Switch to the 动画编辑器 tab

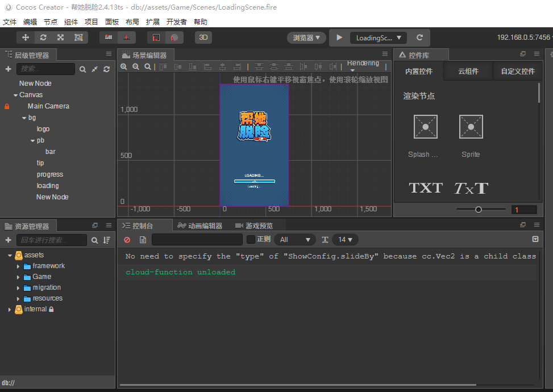(199, 226)
